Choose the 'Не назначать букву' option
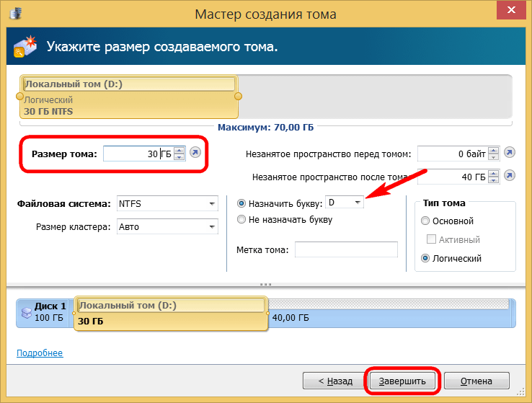532x403 pixels. coord(241,219)
